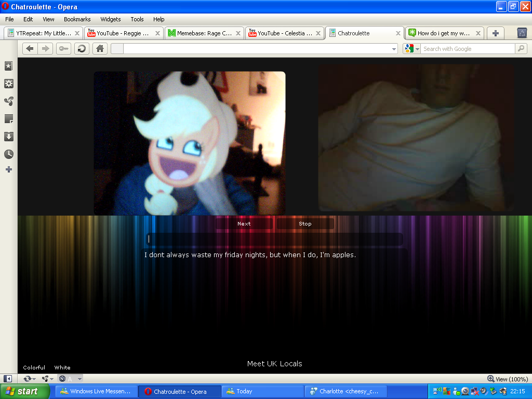Open the Google search engine selector

(412, 48)
